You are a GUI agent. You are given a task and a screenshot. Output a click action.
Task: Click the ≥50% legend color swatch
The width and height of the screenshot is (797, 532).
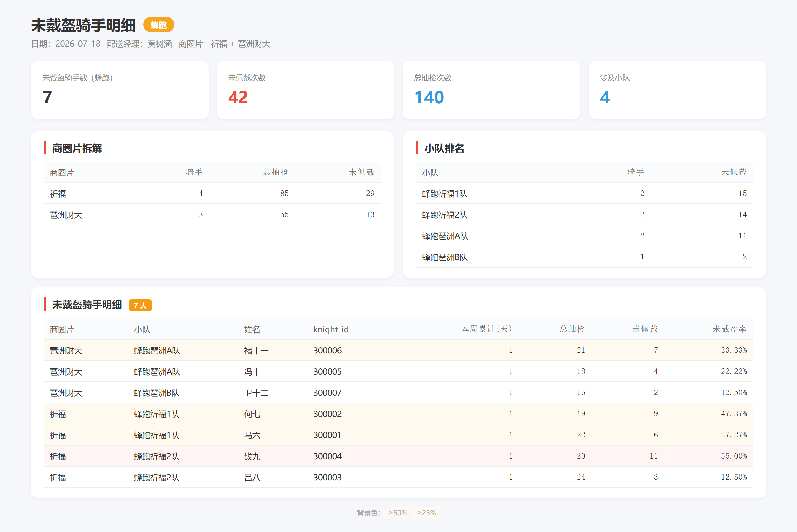point(398,512)
